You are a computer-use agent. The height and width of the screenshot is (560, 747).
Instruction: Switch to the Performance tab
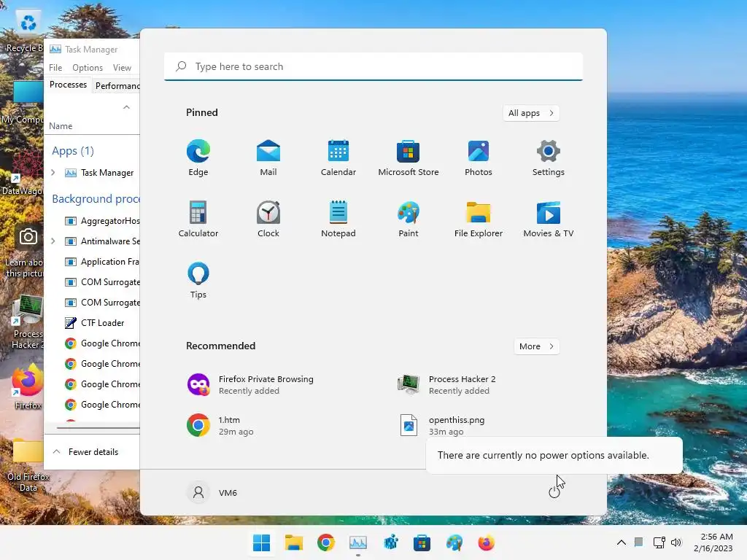(x=117, y=86)
